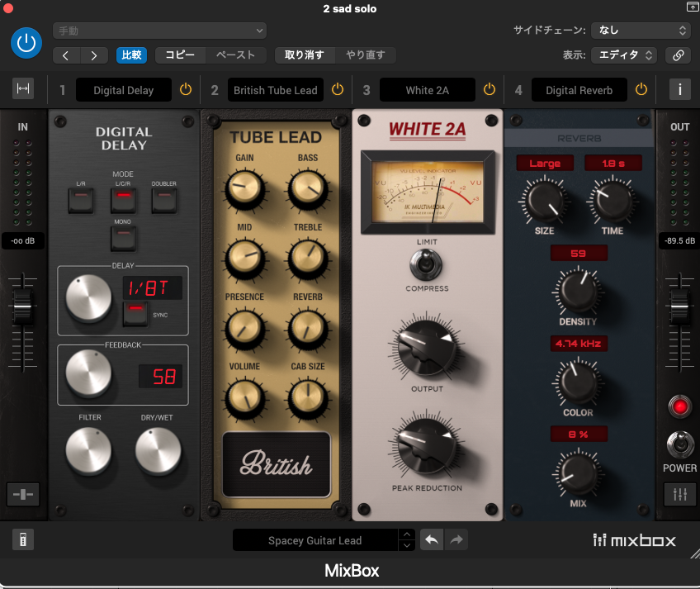This screenshot has height=589, width=700.
Task: Click the ペースト button
Action: pos(236,55)
